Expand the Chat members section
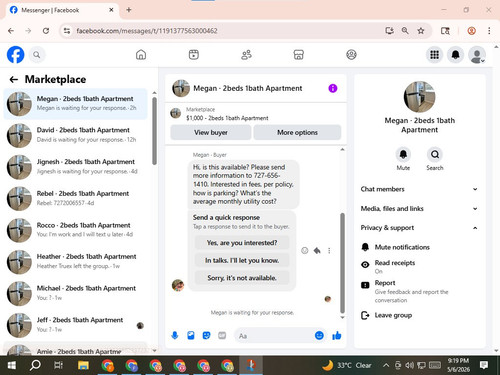The height and width of the screenshot is (375, 500). (419, 189)
